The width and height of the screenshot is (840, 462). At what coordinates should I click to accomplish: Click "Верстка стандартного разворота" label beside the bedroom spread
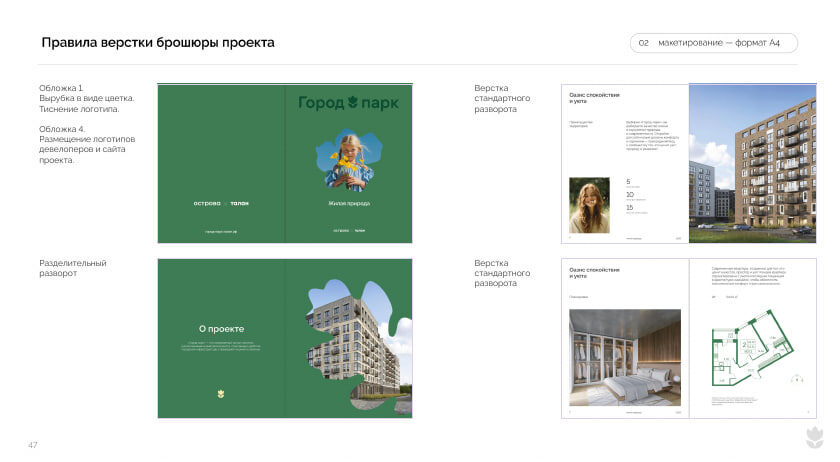(x=502, y=273)
